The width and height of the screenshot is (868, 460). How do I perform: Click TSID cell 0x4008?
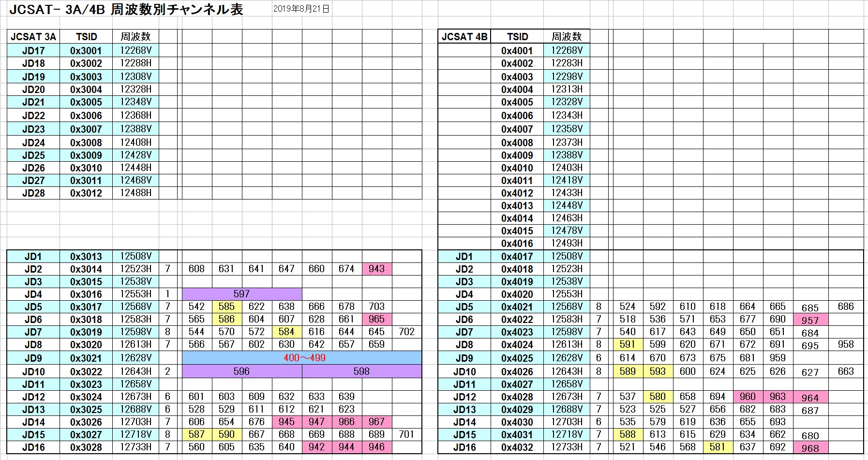[517, 142]
